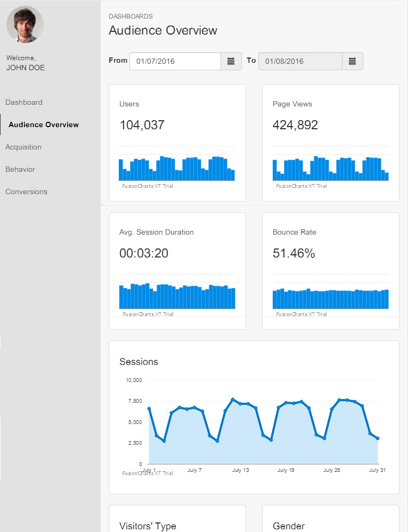Click the last data point in Sessions chart
Screen dimensions: 408x532
(378, 438)
